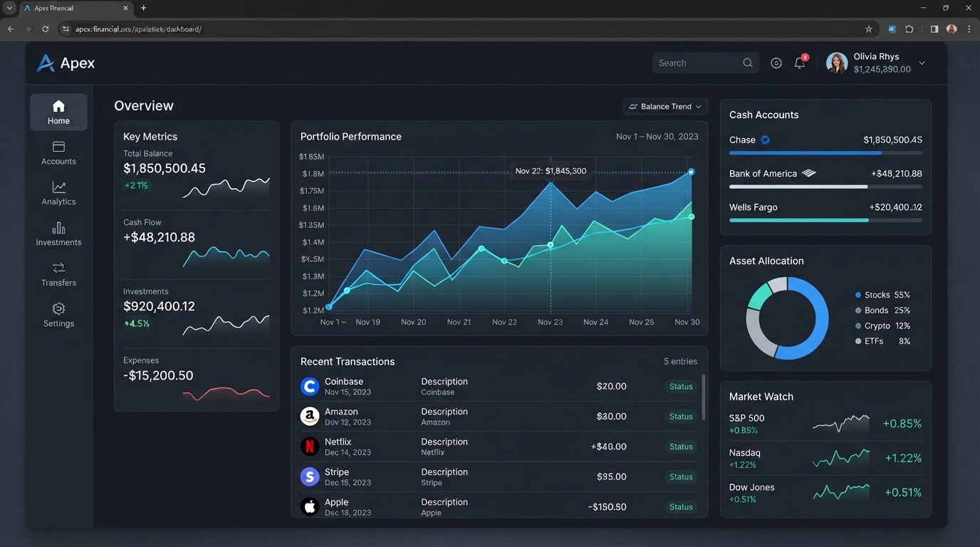Viewport: 980px width, 547px height.
Task: Go to the Home sidebar section
Action: (x=58, y=113)
